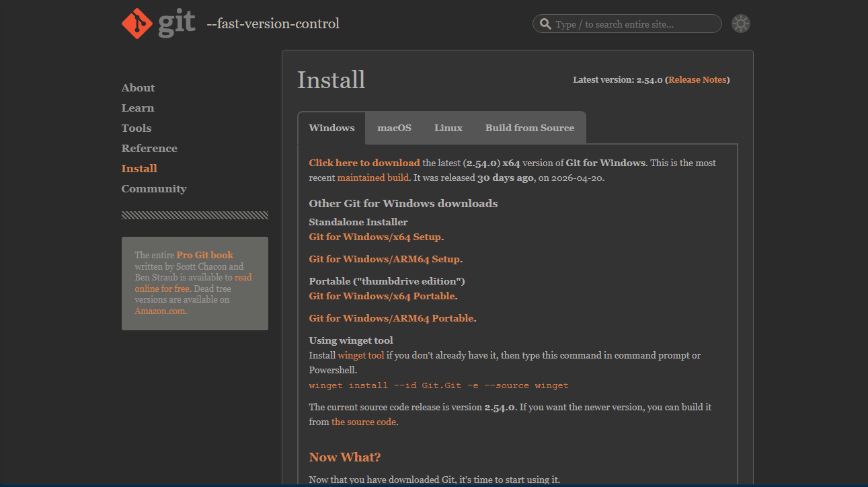Image resolution: width=868 pixels, height=487 pixels.
Task: Click the 'Latest version: 2.54.0' text
Action: coord(618,79)
